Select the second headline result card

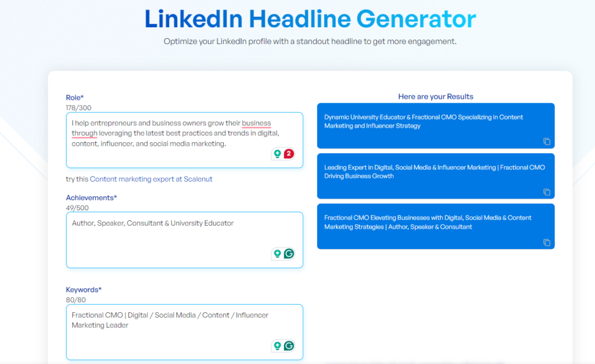pyautogui.click(x=436, y=175)
